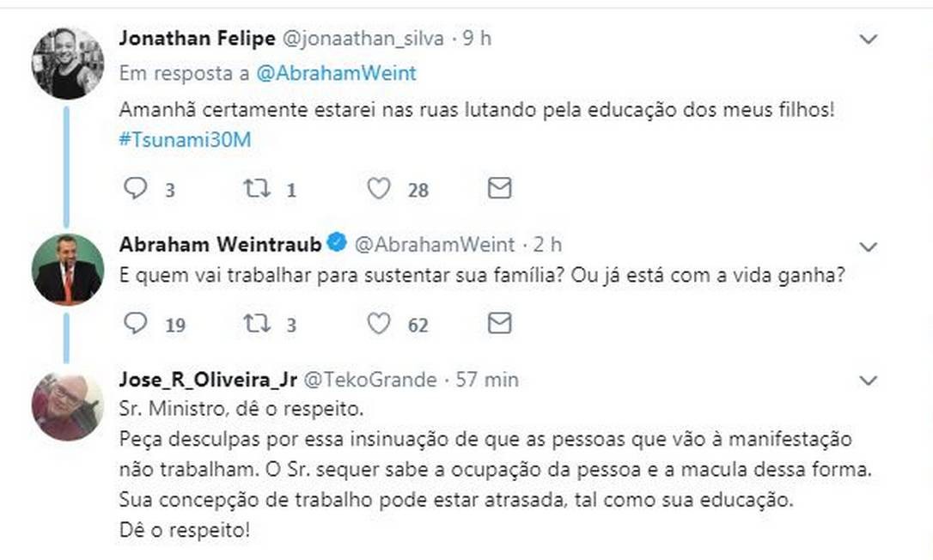The width and height of the screenshot is (933, 560).
Task: Retweet Abraham Weintraub's tweet
Action: [x=257, y=323]
